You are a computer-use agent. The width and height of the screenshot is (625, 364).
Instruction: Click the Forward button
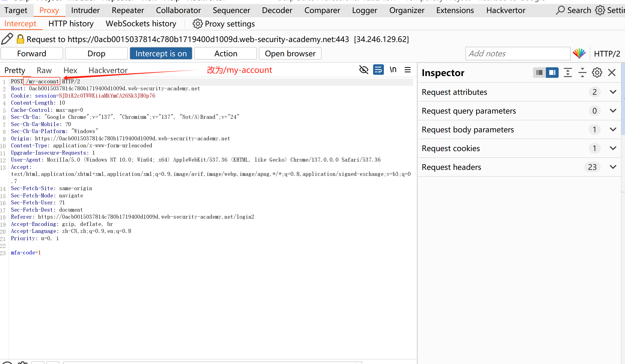(32, 54)
